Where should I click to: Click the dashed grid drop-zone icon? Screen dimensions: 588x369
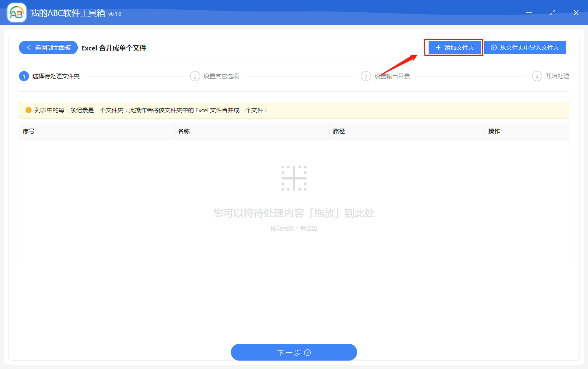coord(294,178)
